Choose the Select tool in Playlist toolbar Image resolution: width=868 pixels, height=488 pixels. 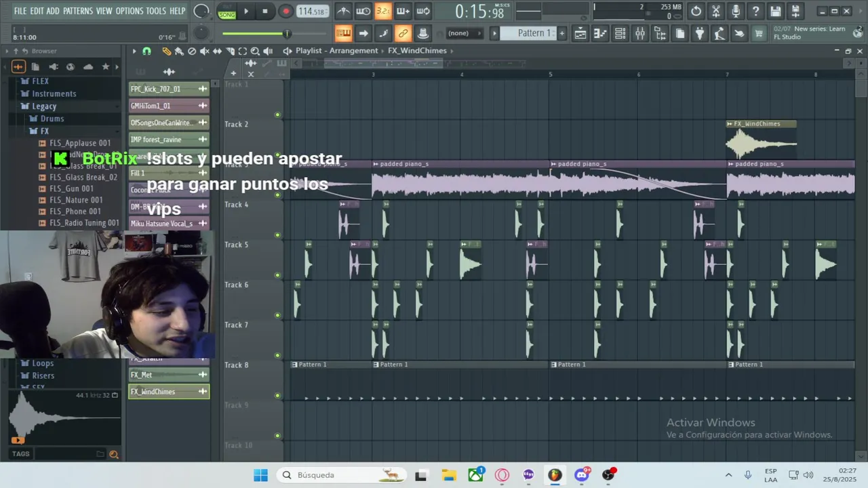pos(242,51)
